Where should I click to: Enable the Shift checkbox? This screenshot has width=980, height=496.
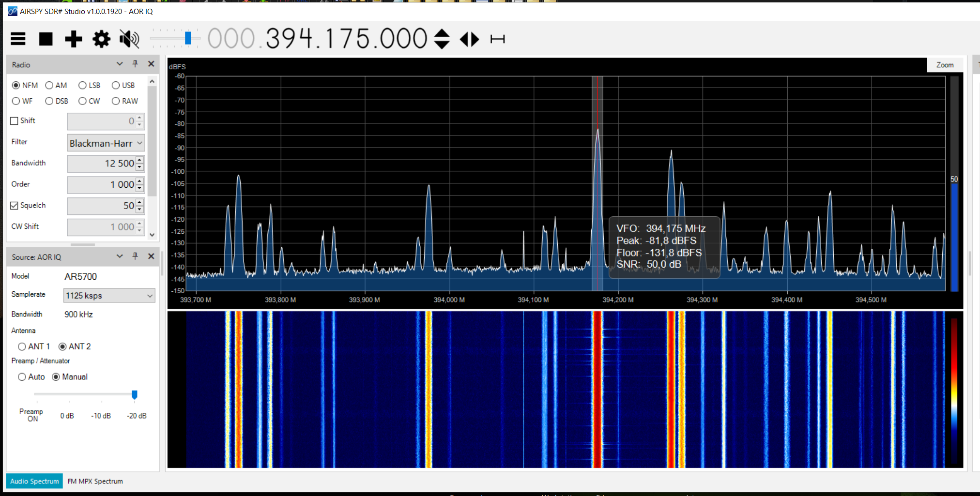pos(15,121)
